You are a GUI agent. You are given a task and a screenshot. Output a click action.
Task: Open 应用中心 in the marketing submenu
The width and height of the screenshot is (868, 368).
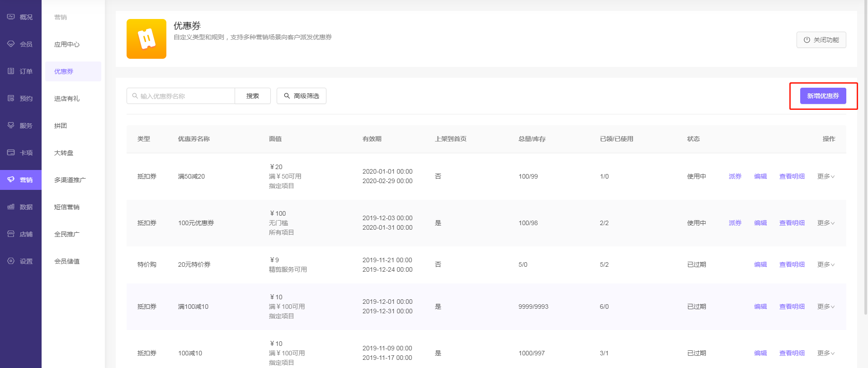pyautogui.click(x=67, y=44)
